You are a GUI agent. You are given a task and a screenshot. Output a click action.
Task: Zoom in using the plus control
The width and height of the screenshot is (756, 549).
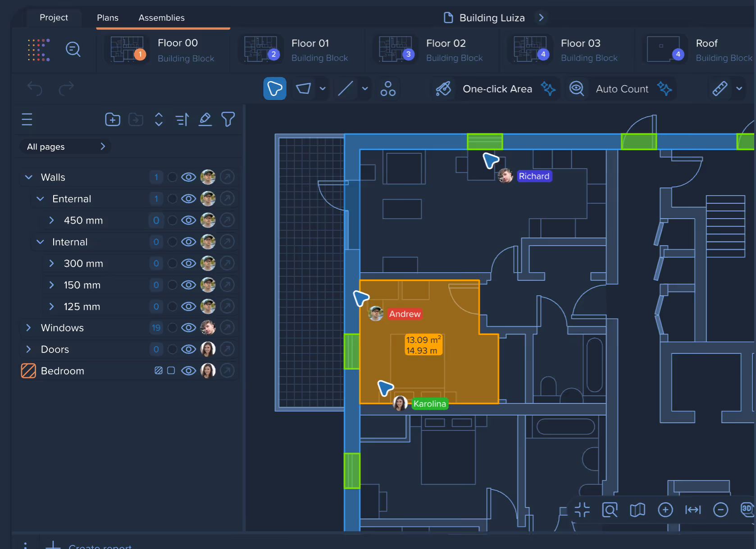[x=665, y=510]
